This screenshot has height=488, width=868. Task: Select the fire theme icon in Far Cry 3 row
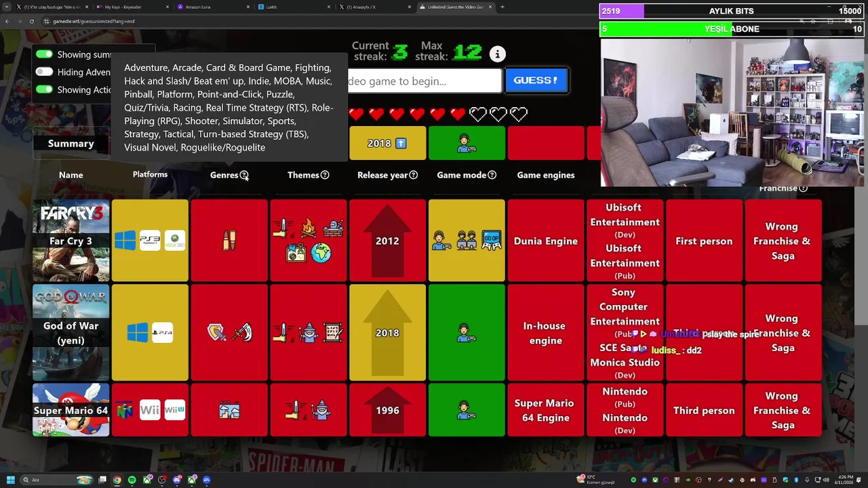click(309, 228)
